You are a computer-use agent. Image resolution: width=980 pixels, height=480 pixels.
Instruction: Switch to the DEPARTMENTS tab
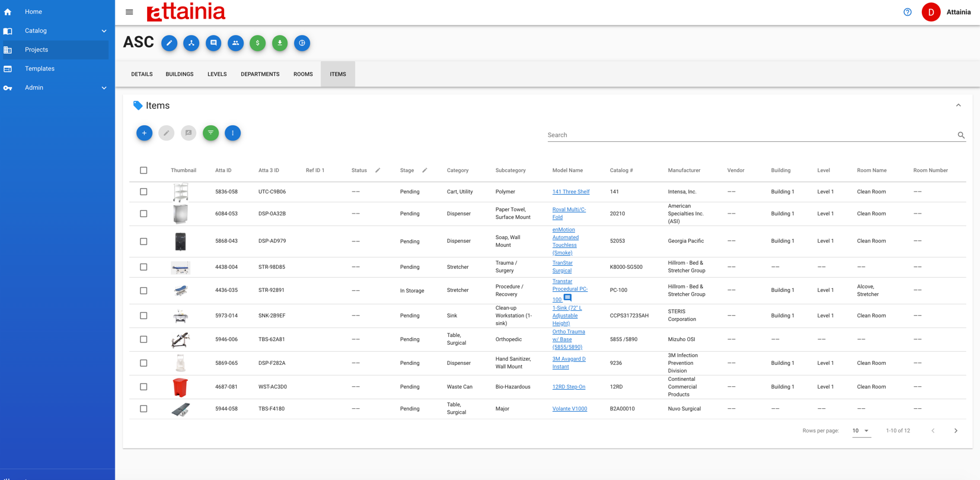[260, 74]
